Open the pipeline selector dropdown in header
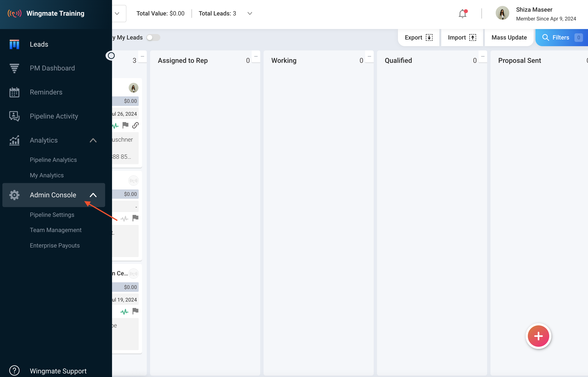Image resolution: width=588 pixels, height=377 pixels. [117, 14]
